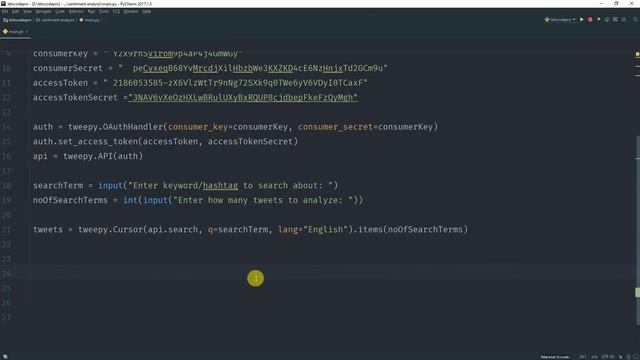Open the Navigate menu

click(x=43, y=11)
